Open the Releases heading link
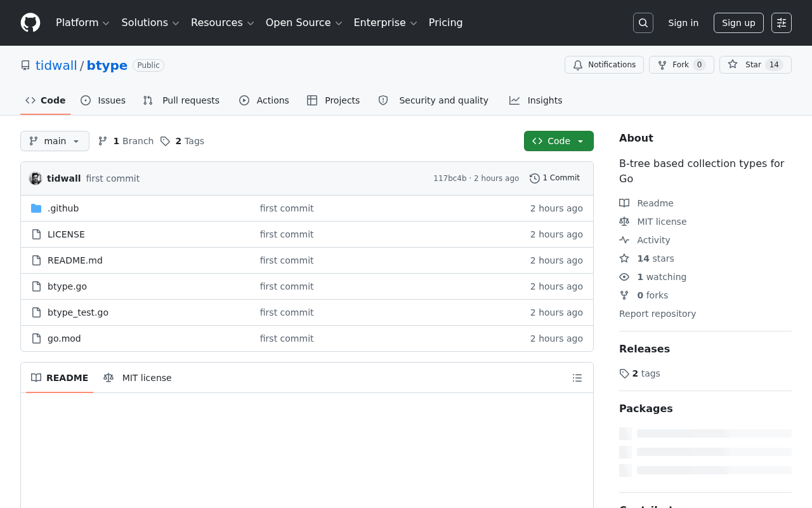812x508 pixels. pos(645,349)
